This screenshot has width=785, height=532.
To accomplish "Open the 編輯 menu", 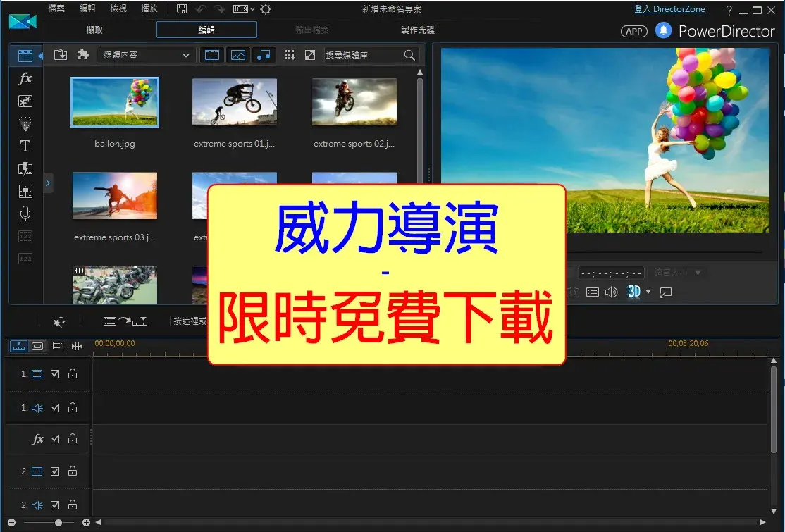I will tap(87, 8).
